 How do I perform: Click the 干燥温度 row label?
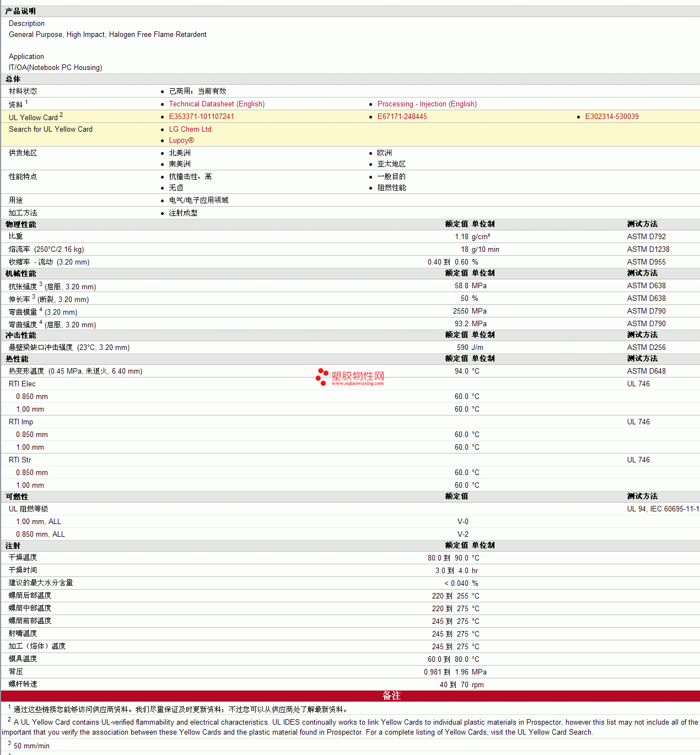[x=23, y=558]
